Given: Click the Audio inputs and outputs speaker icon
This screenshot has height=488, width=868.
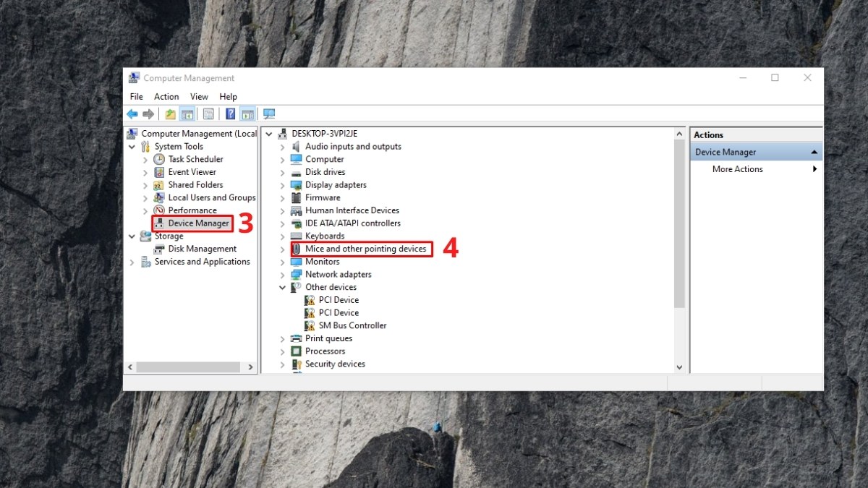Looking at the screenshot, I should click(296, 147).
